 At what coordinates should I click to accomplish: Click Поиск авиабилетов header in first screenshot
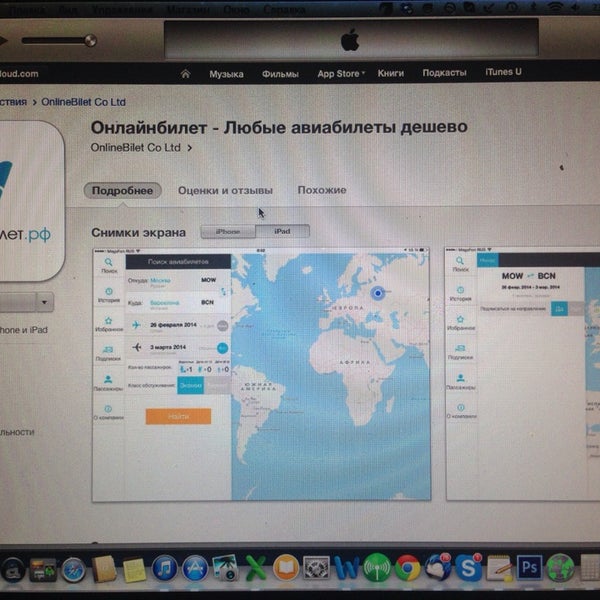(x=178, y=262)
